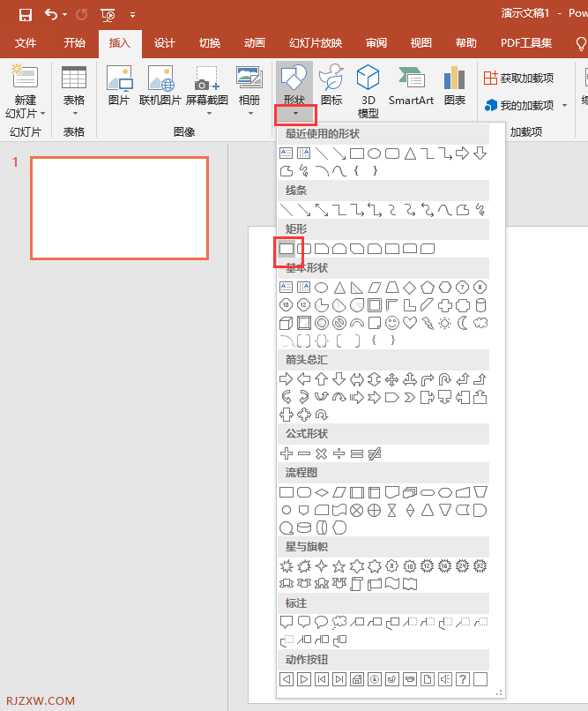The height and width of the screenshot is (711, 588).
Task: Select the Sound action button
Action: pyautogui.click(x=445, y=679)
